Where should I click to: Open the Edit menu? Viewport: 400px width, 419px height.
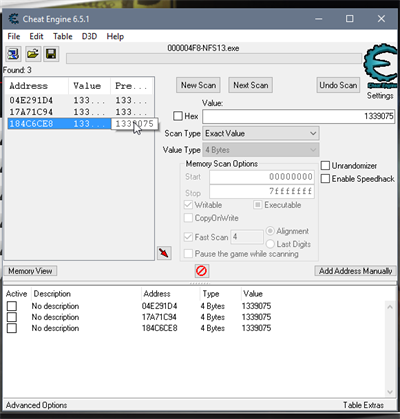point(36,36)
